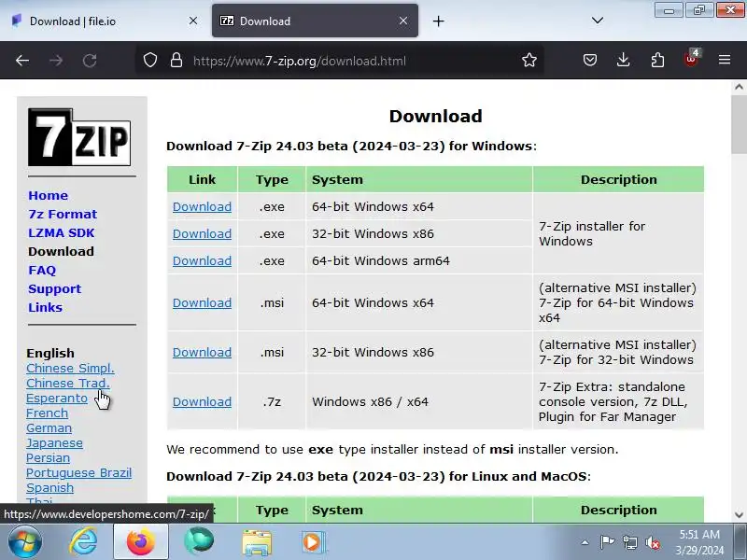Open the tracking protection shield icon

150,61
